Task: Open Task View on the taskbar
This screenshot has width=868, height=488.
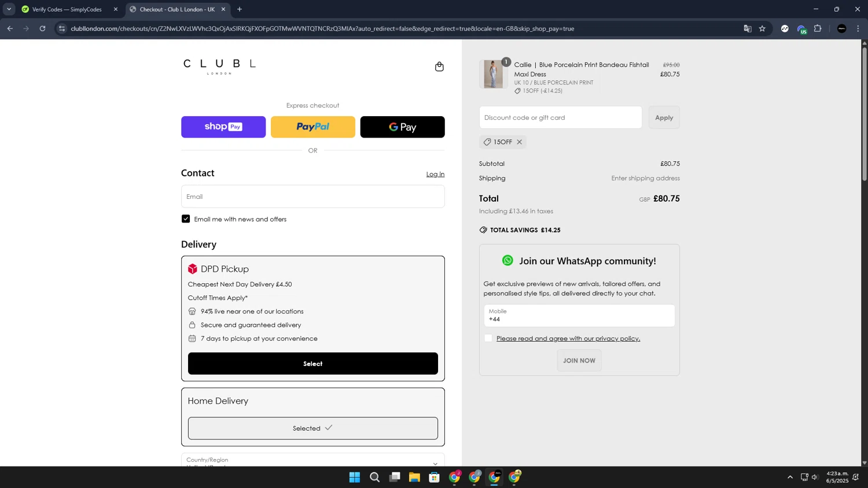Action: [395, 478]
